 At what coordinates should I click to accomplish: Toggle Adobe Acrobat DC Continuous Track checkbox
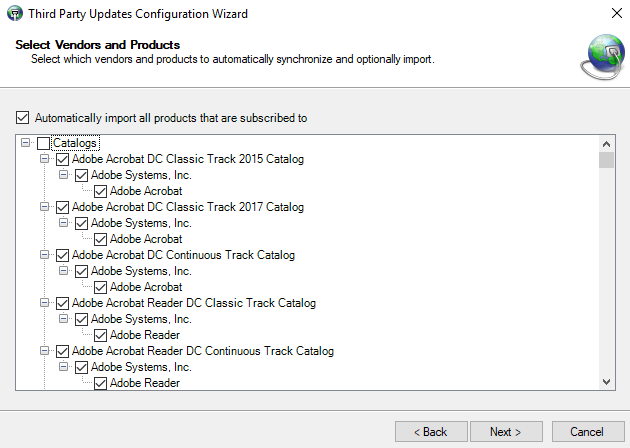click(x=62, y=255)
